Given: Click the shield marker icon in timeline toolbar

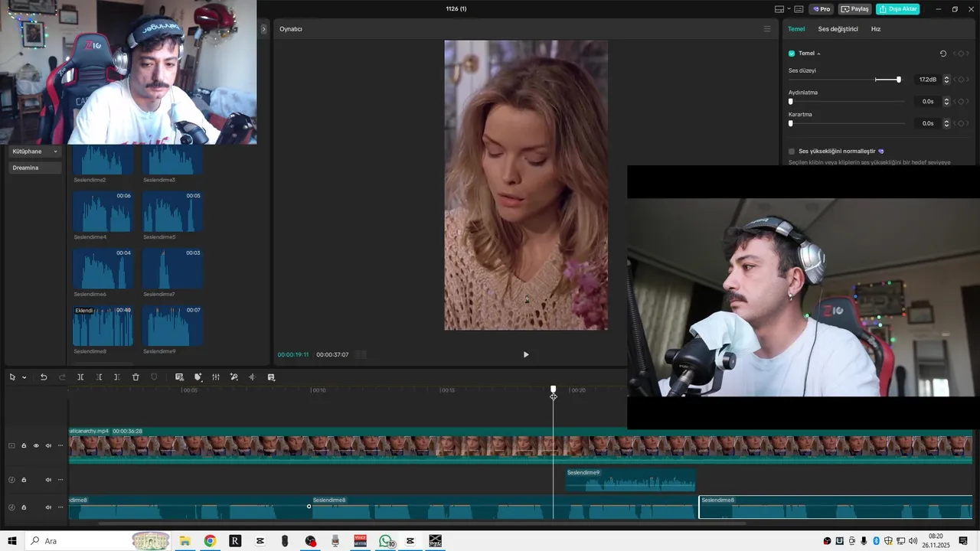Looking at the screenshot, I should (x=154, y=377).
